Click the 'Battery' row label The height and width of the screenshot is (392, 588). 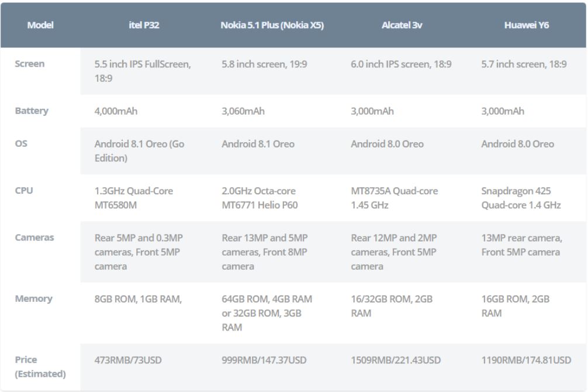[x=32, y=111]
